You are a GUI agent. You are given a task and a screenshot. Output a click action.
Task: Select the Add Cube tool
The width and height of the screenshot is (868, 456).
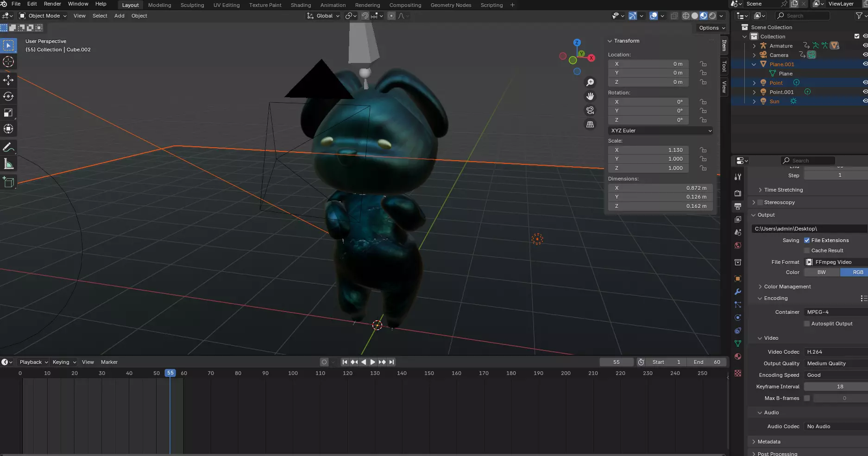8,182
